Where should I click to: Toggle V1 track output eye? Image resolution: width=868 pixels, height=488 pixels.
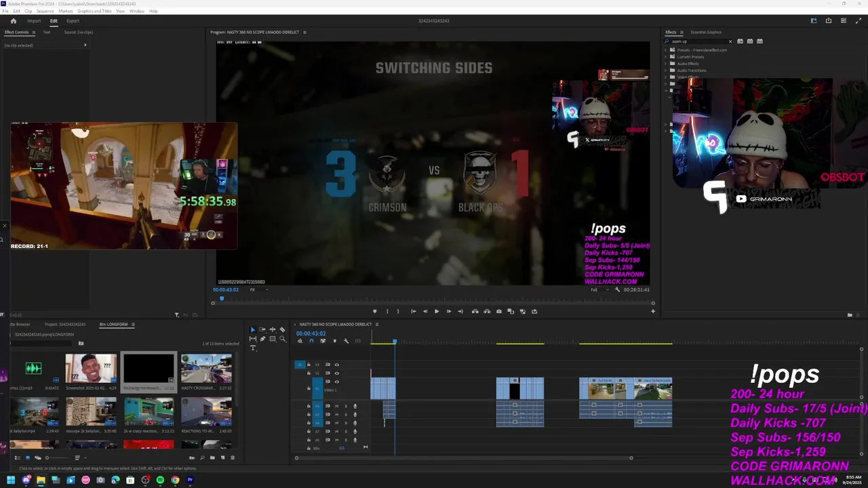coord(336,382)
